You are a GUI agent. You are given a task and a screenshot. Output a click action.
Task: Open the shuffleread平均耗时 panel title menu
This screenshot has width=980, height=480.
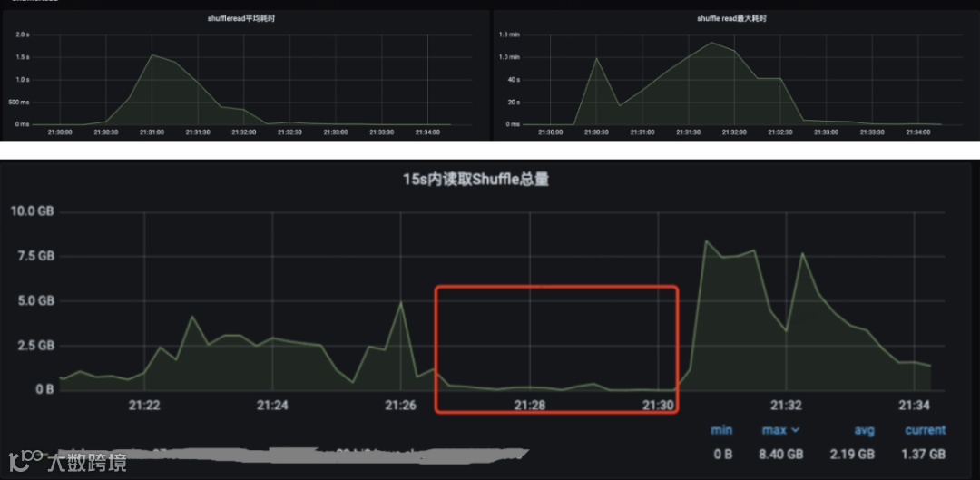pos(241,19)
